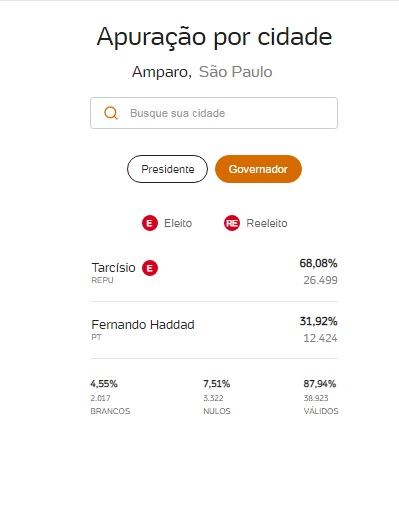Image resolution: width=399 pixels, height=506 pixels.
Task: Click the Eleito legend label text
Action: (178, 223)
